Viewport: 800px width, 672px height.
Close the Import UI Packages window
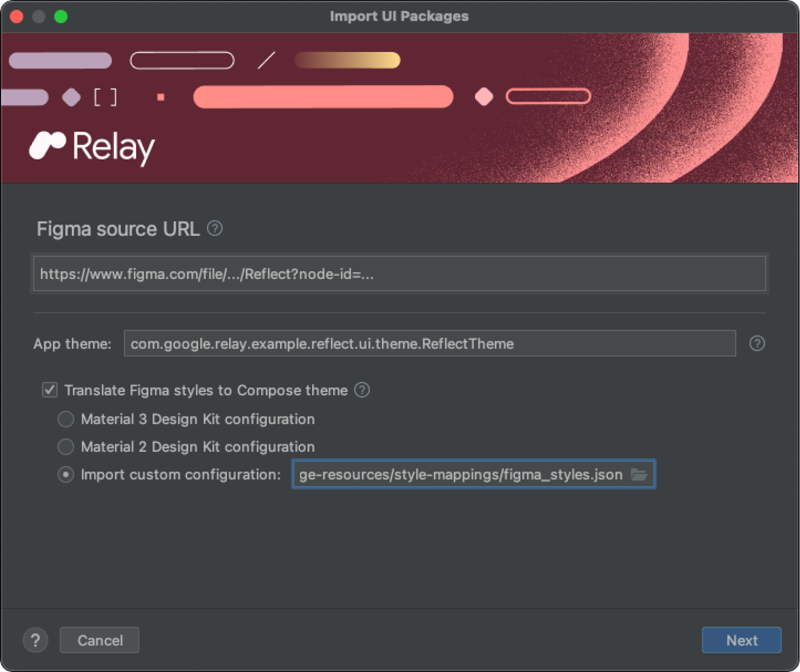17,16
